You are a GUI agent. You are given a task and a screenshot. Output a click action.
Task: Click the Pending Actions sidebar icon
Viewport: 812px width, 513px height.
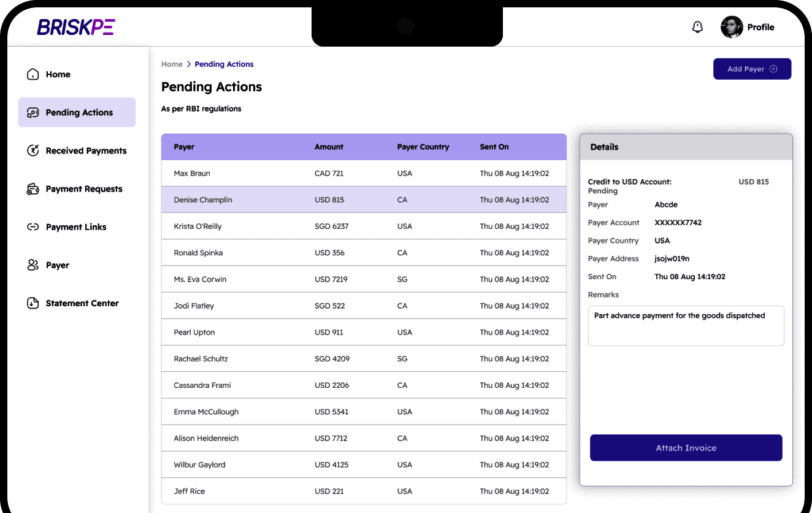[x=32, y=112]
